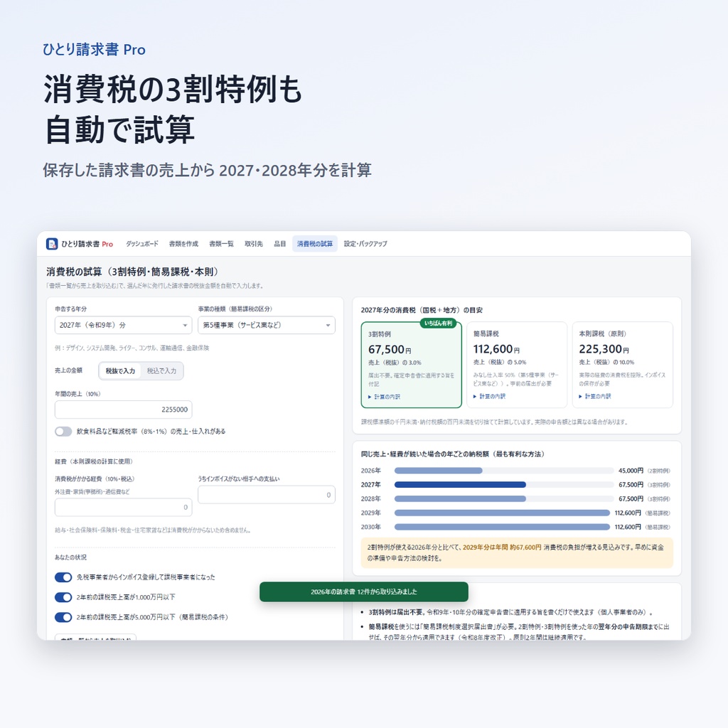Open the 書類を作成 tab
This screenshot has height=728, width=728.
(x=183, y=244)
